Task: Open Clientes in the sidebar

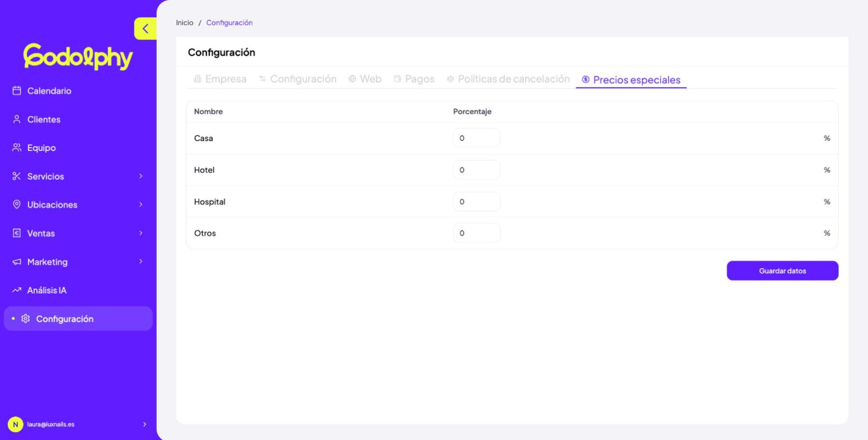Action: (x=44, y=120)
